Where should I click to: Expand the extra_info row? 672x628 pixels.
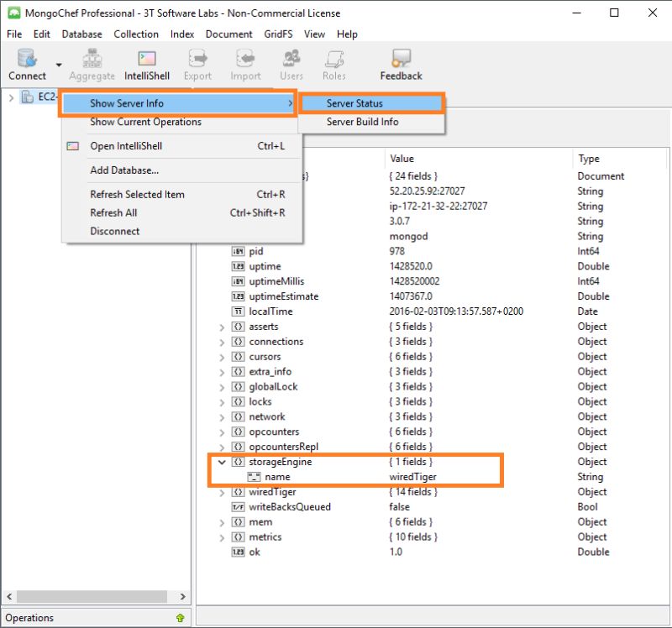tap(222, 373)
